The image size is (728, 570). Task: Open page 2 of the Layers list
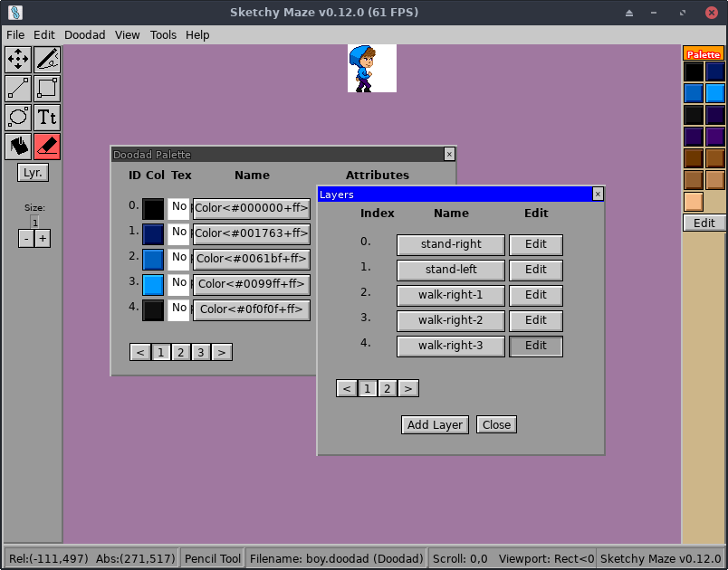[388, 388]
